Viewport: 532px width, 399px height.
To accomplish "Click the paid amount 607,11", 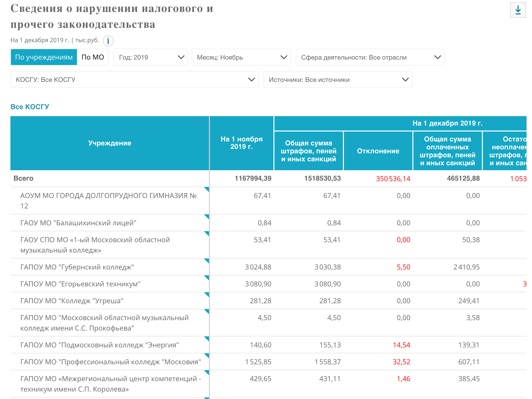I will click(x=469, y=362).
